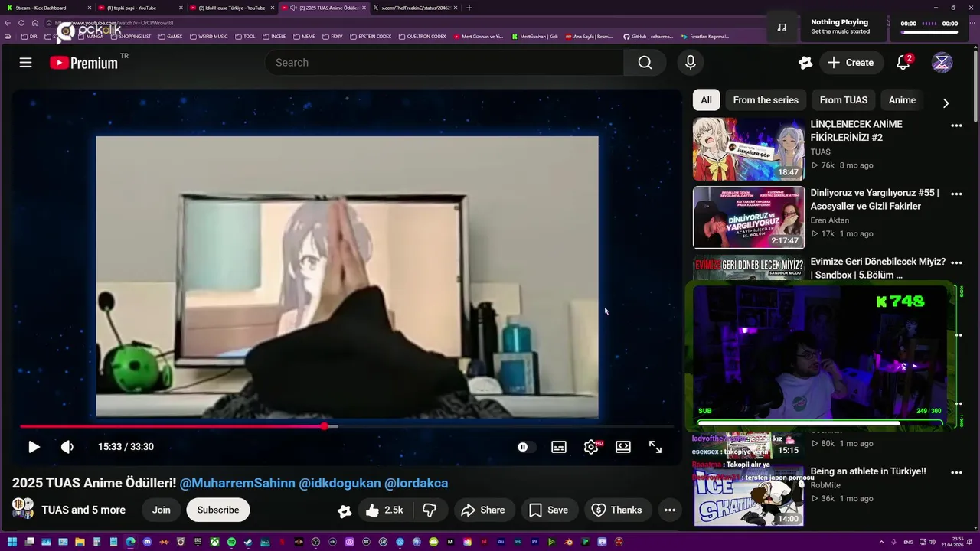
Task: Switch to Idol House Türkiye tab
Action: pos(232,8)
